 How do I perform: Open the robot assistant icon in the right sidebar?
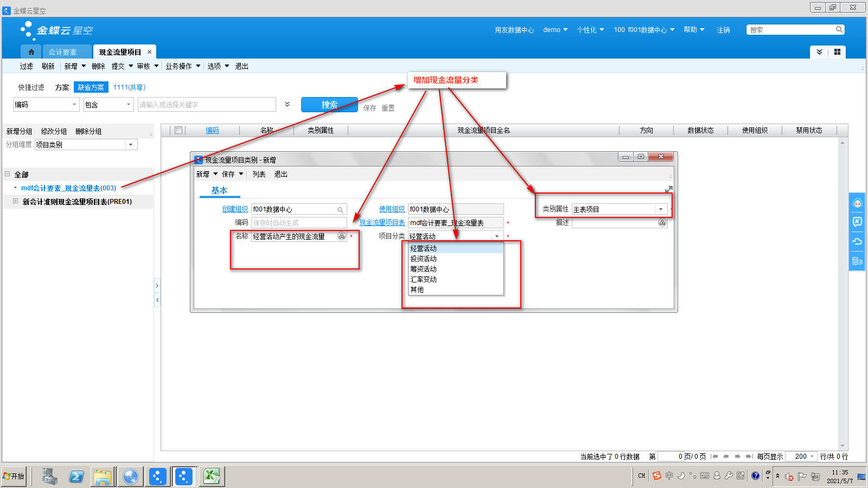pyautogui.click(x=857, y=203)
